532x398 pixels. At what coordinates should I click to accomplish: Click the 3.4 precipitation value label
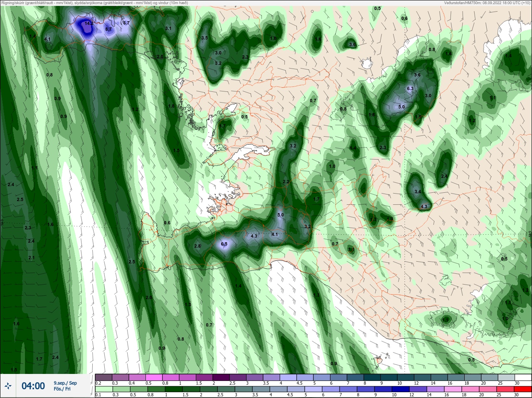418,192
